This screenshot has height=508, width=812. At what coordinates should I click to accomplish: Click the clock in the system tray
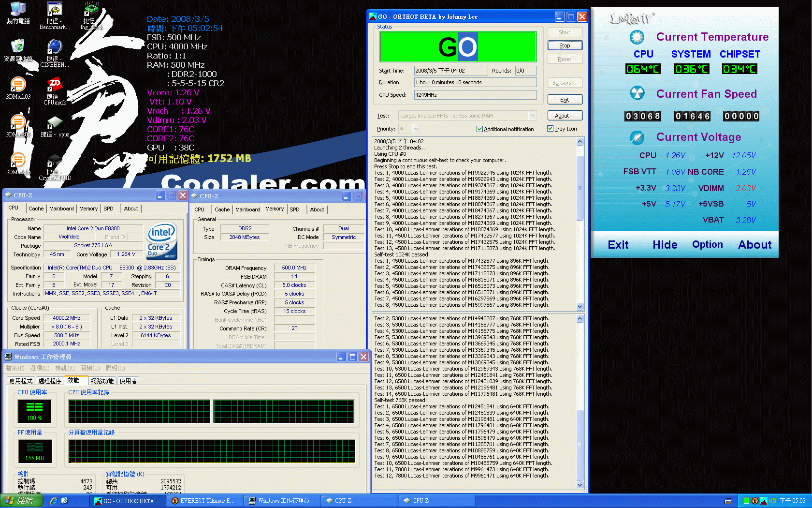(793, 501)
